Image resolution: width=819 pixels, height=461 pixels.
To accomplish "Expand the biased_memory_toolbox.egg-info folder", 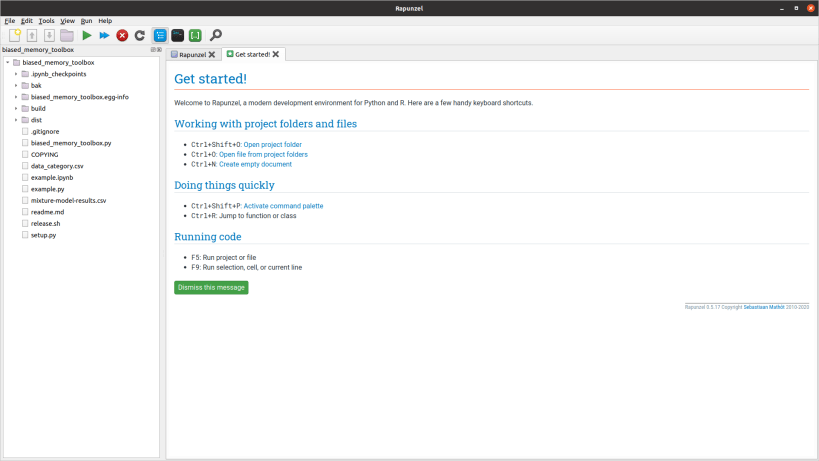I will (x=16, y=97).
